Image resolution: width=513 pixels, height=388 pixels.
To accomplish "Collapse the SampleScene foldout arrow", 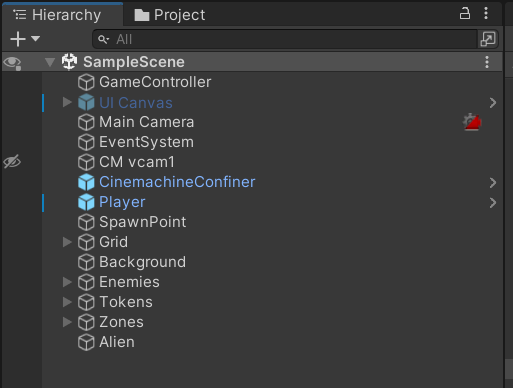I will pyautogui.click(x=50, y=62).
